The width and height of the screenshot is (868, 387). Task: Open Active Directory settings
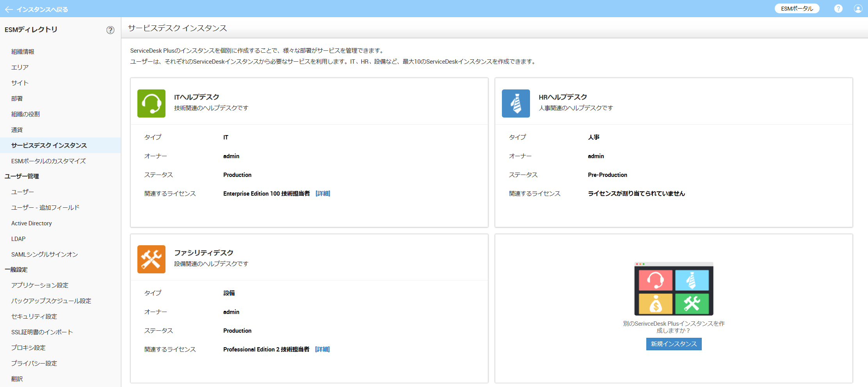(32, 223)
